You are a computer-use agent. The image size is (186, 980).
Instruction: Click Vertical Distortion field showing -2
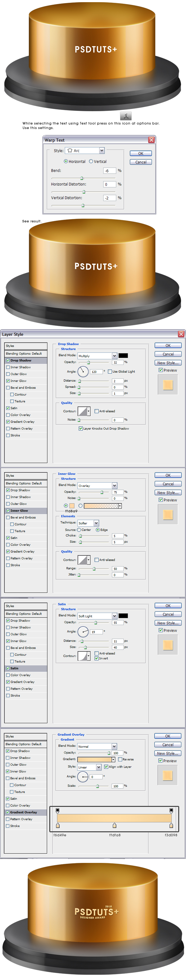click(110, 198)
